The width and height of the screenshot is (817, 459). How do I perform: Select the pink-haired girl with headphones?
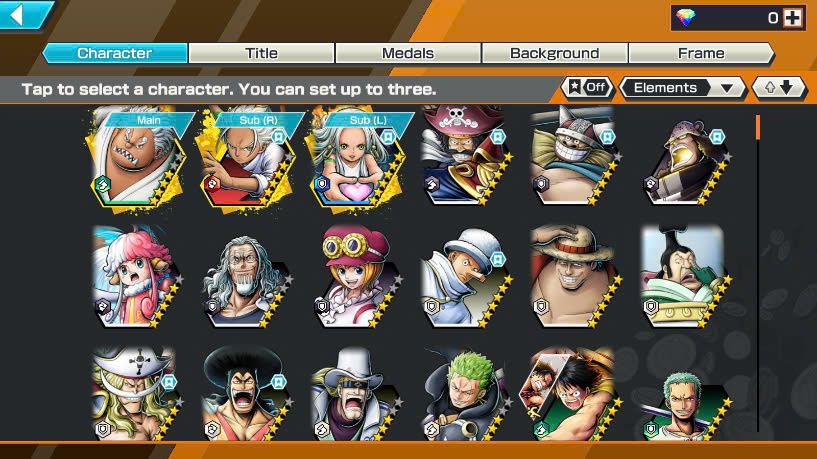[137, 277]
